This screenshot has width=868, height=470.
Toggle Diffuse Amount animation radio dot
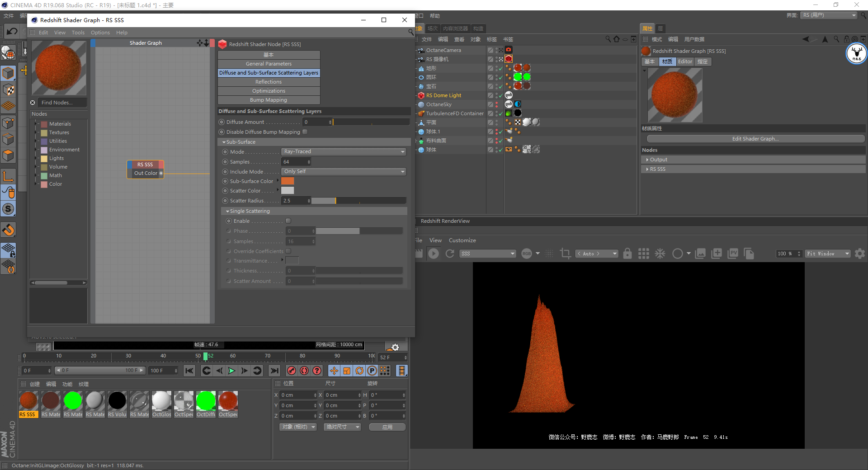pyautogui.click(x=222, y=122)
